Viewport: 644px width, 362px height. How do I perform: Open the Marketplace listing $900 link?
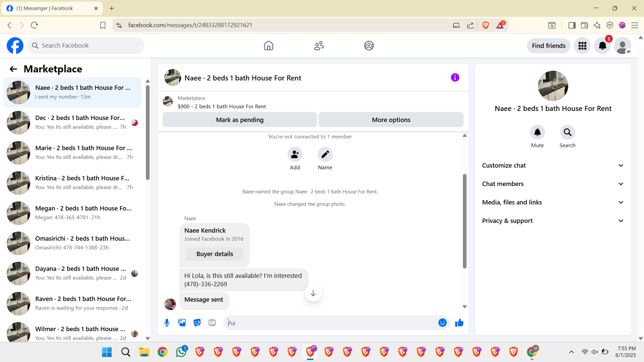click(222, 107)
